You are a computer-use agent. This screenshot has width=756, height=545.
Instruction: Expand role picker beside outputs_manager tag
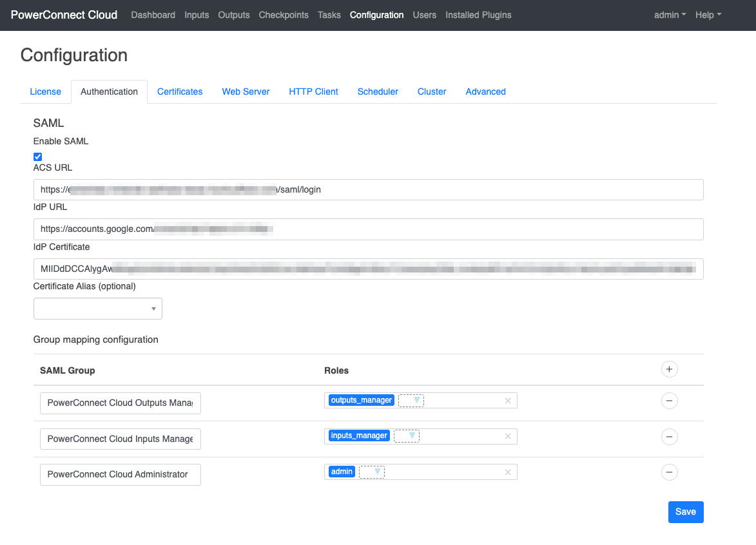pyautogui.click(x=411, y=401)
